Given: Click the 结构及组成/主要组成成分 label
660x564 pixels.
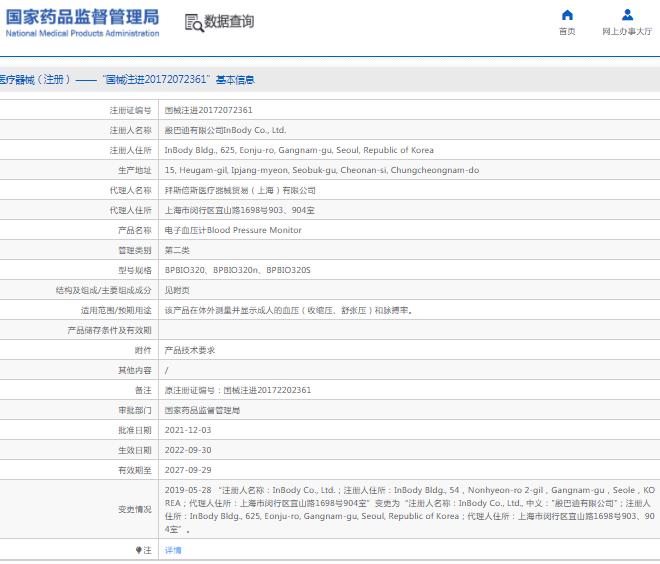Looking at the screenshot, I should pyautogui.click(x=104, y=290).
